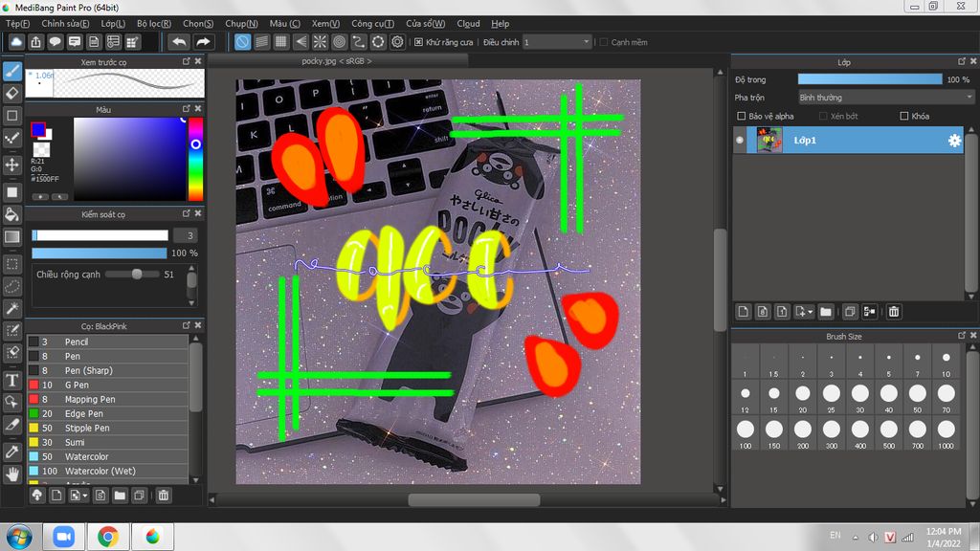Adjust Chiều rộng cạnh slider

tap(132, 275)
